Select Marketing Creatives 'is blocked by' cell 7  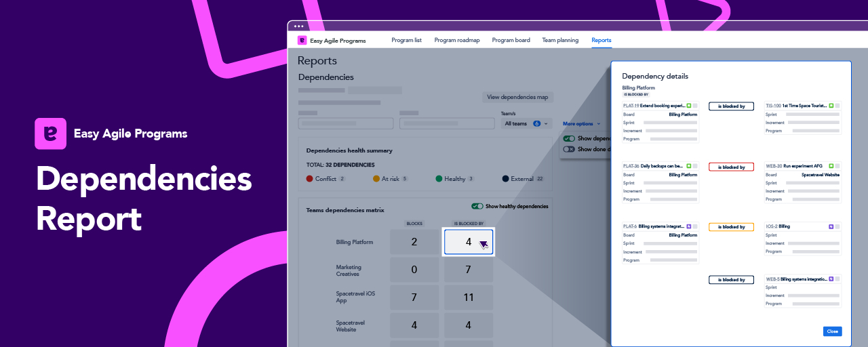[469, 270]
